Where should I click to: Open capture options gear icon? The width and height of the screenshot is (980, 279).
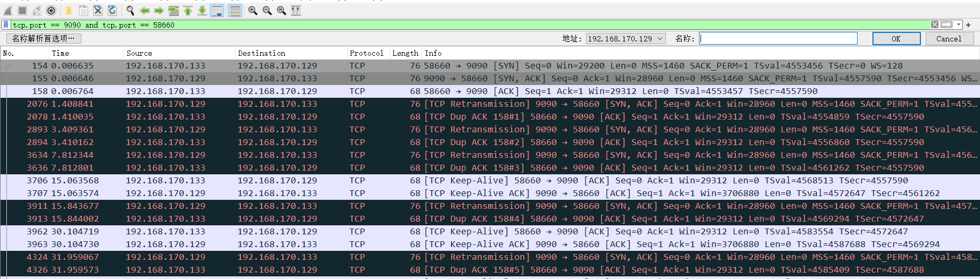[51, 10]
